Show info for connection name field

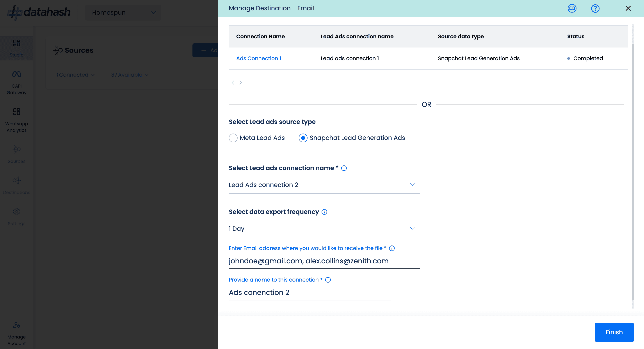pyautogui.click(x=328, y=280)
